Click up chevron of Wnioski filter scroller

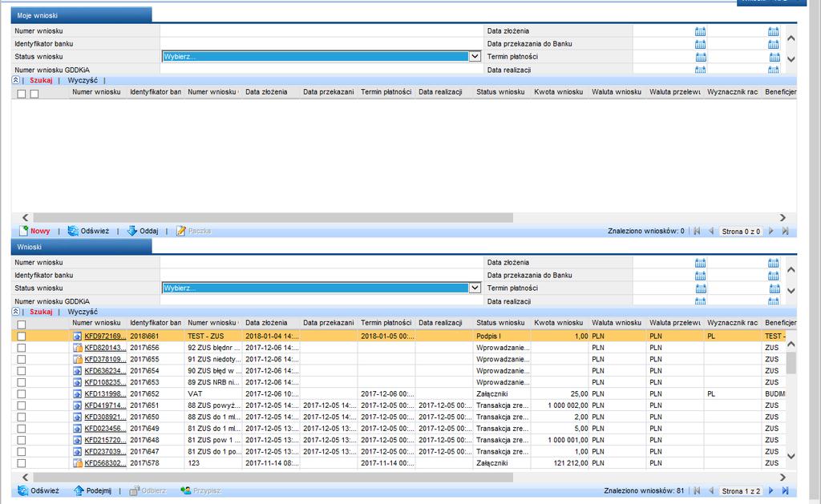click(x=791, y=269)
